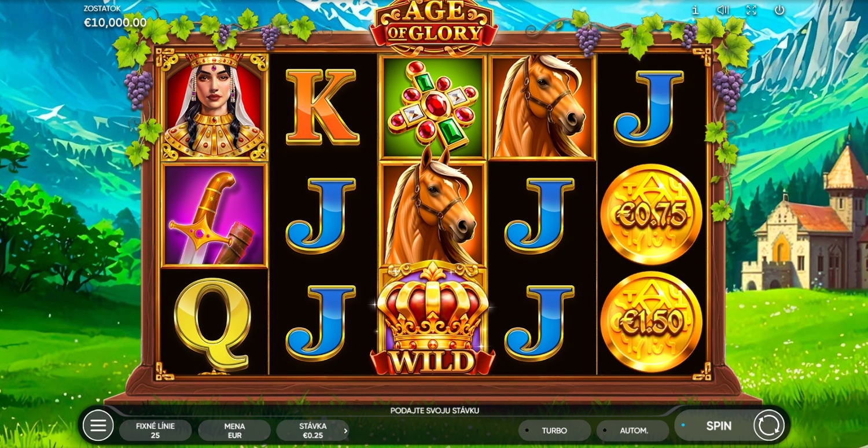This screenshot has height=448, width=868.
Task: Click the €0.75 gold coin symbol
Action: [651, 215]
